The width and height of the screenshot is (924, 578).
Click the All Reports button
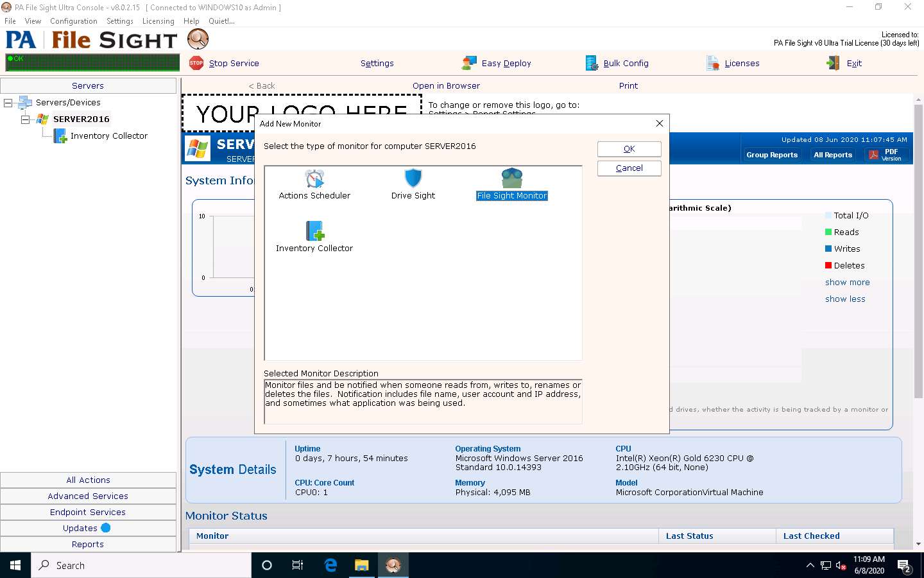tap(833, 155)
